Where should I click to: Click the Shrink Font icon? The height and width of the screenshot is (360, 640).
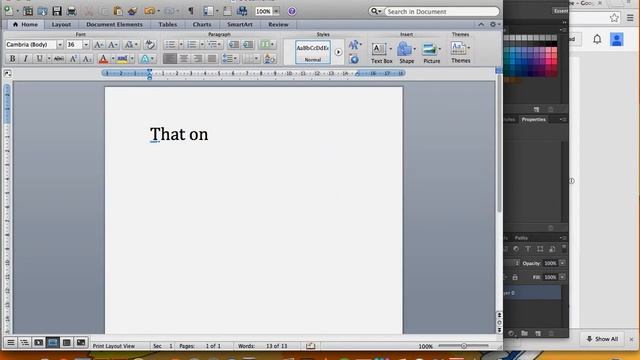[112, 44]
